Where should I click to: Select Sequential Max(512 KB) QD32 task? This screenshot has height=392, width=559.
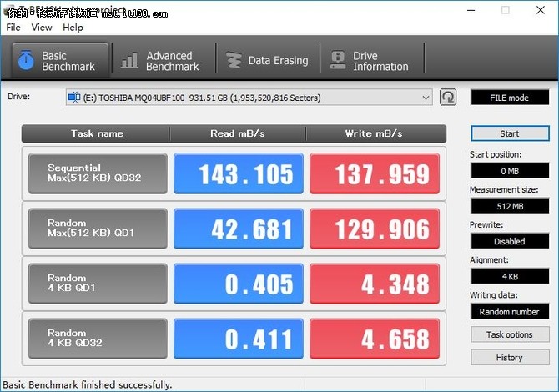tap(98, 173)
